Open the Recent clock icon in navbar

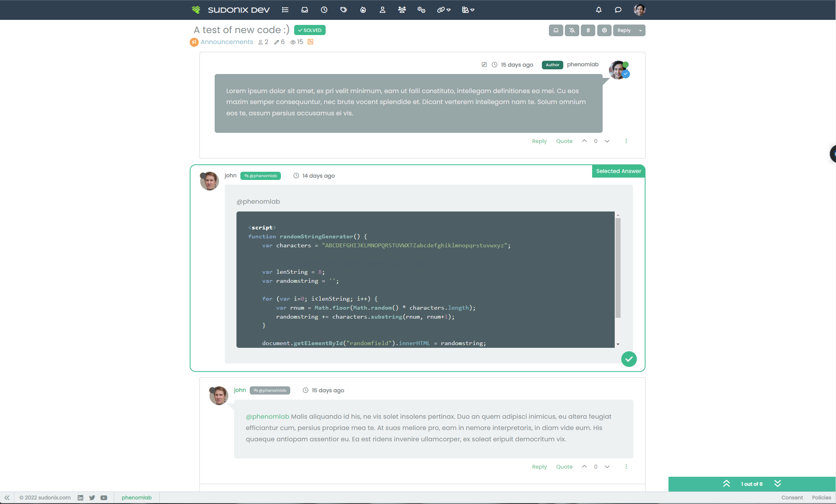pos(324,10)
